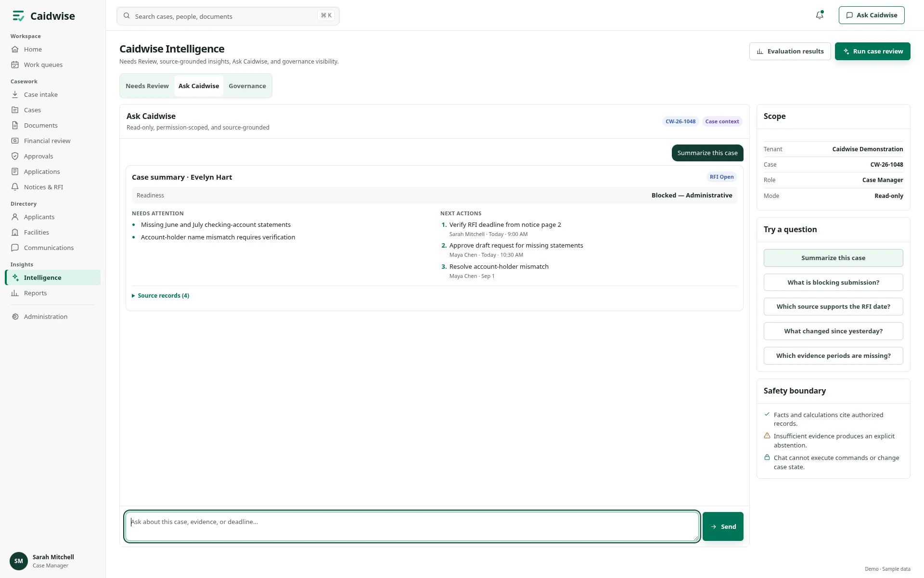Screen dimensions: 924x578
Task: Click the Facilities building icon
Action: (15, 232)
